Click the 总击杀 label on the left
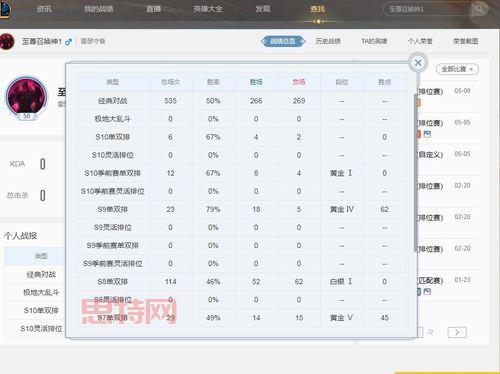The image size is (500, 374). click(x=18, y=195)
